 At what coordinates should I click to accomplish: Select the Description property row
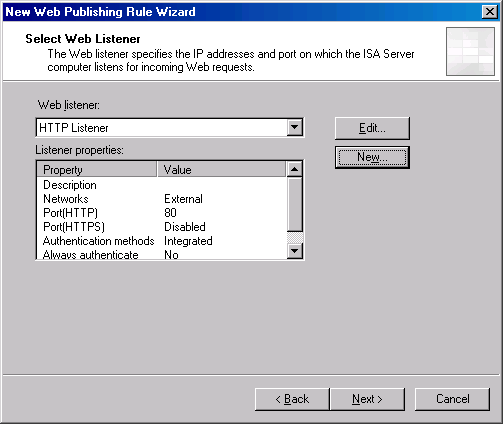click(162, 185)
